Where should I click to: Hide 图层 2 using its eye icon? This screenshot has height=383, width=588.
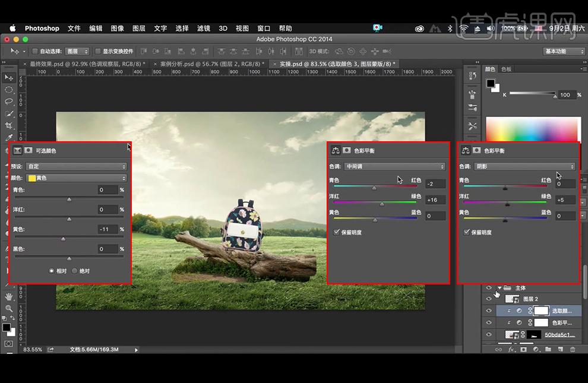(489, 299)
